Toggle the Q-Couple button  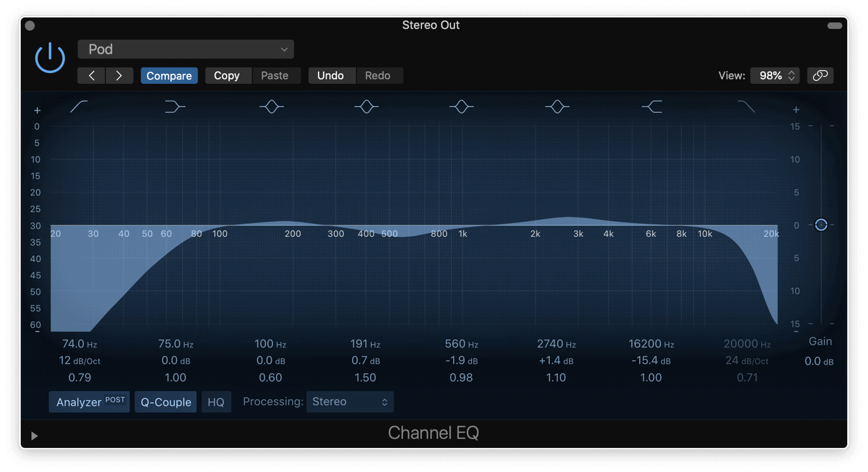(166, 402)
